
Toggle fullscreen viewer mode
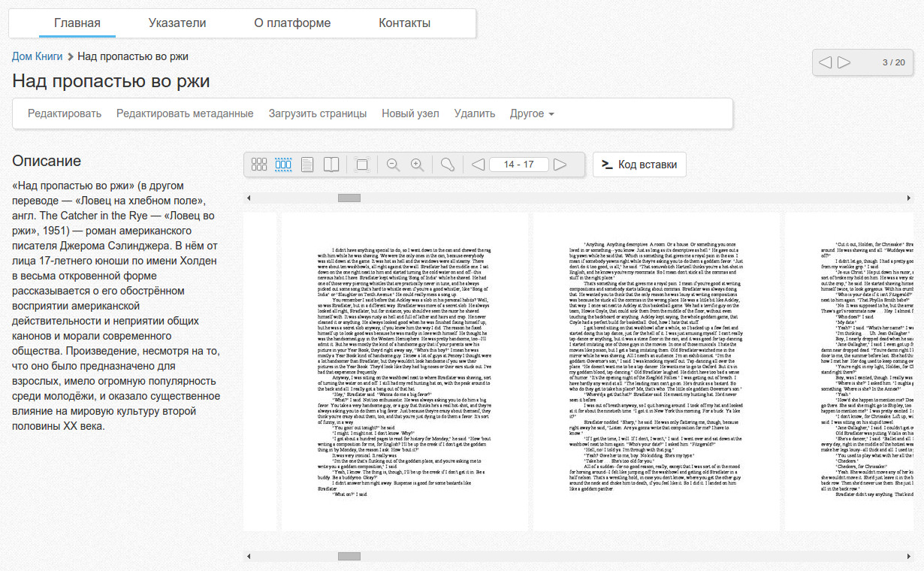[x=361, y=165]
